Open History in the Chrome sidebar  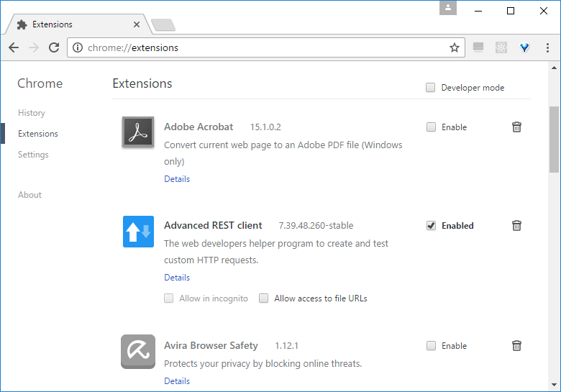[x=32, y=113]
